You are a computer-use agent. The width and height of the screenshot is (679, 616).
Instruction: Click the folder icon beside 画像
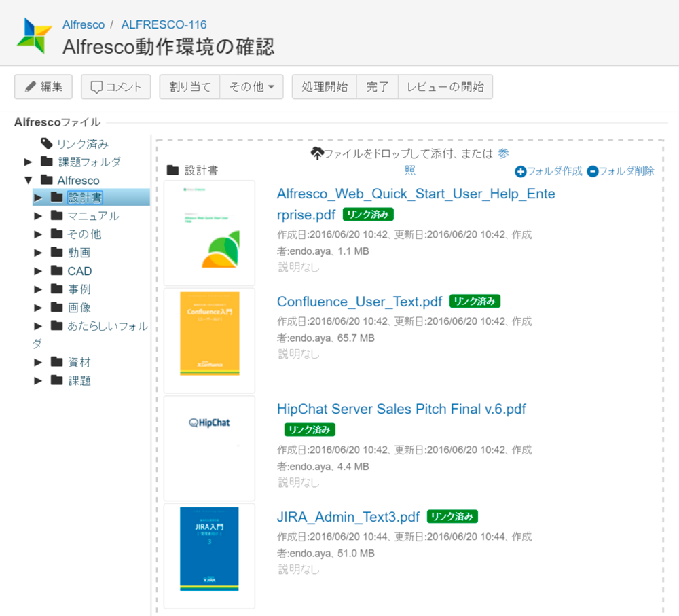coord(57,307)
